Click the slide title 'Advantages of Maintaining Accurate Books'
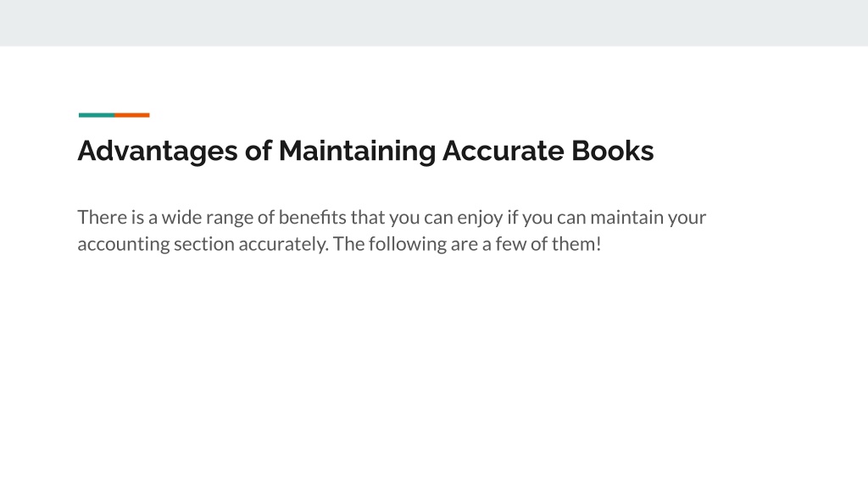This screenshot has width=868, height=488. [365, 151]
